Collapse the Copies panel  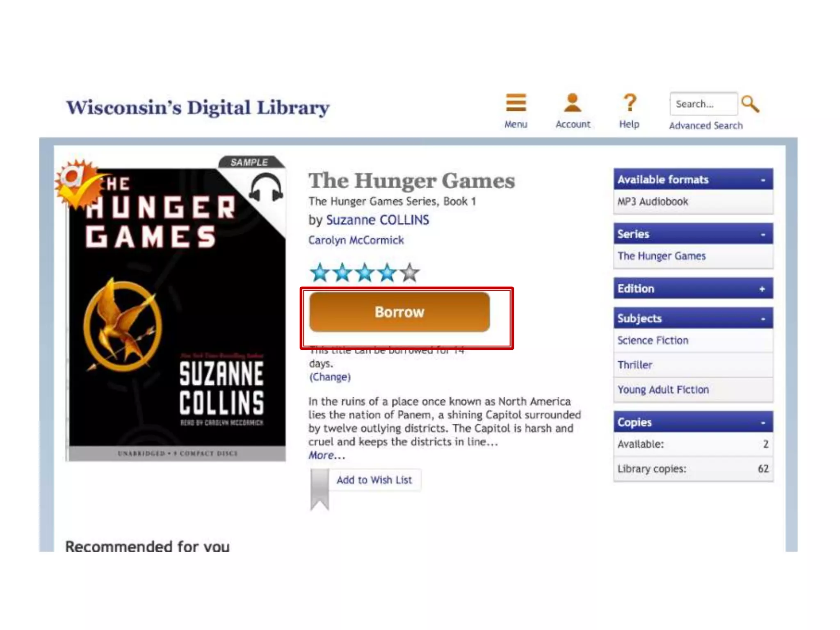tap(763, 422)
